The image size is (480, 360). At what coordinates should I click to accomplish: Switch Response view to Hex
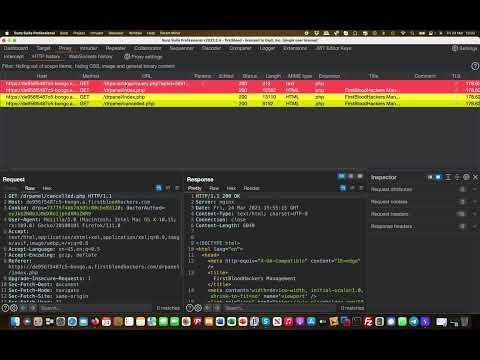tap(231, 188)
